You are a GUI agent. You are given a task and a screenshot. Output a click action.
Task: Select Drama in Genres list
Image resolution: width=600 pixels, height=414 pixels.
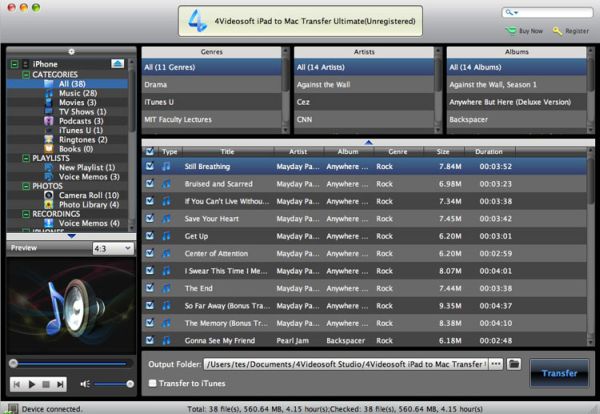tap(212, 85)
